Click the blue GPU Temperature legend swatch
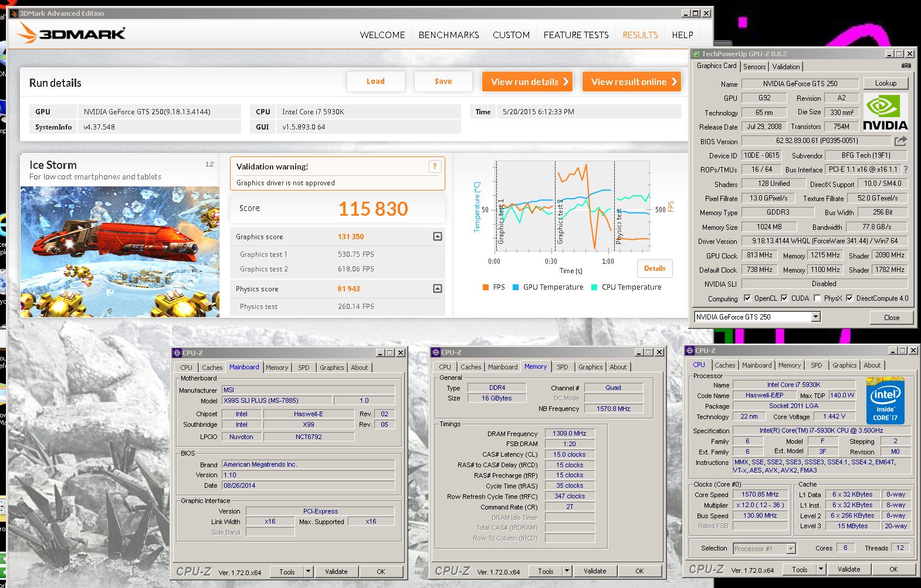Screen dimensions: 921x588 coord(516,287)
